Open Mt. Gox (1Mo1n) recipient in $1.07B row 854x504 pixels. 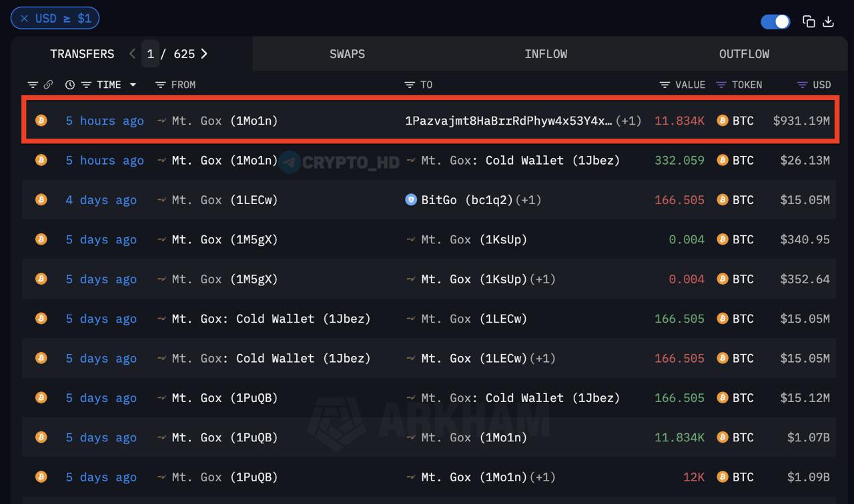coord(474,437)
